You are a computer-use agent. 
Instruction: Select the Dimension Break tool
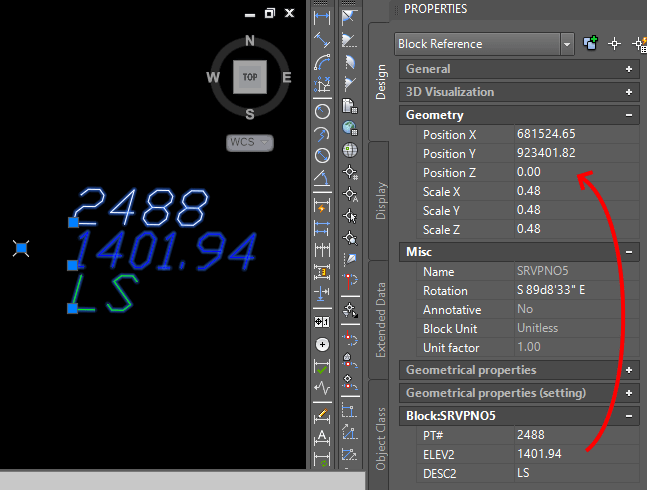[322, 293]
